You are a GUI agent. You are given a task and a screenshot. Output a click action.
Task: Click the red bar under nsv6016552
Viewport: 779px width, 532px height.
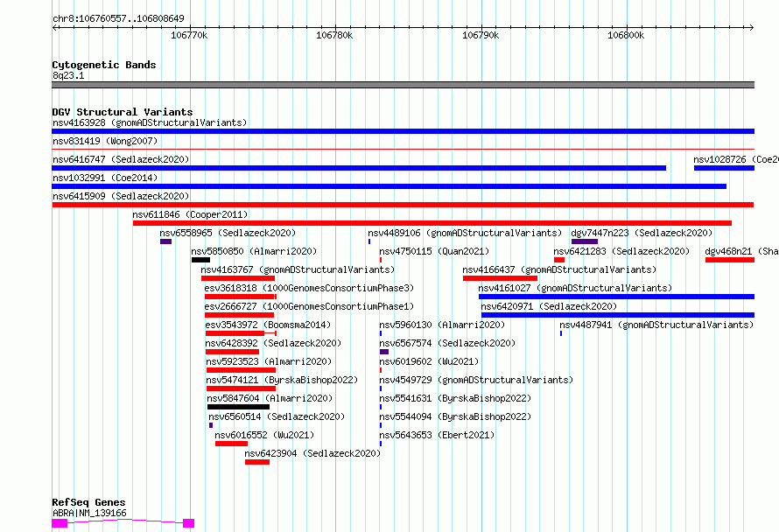click(x=231, y=444)
